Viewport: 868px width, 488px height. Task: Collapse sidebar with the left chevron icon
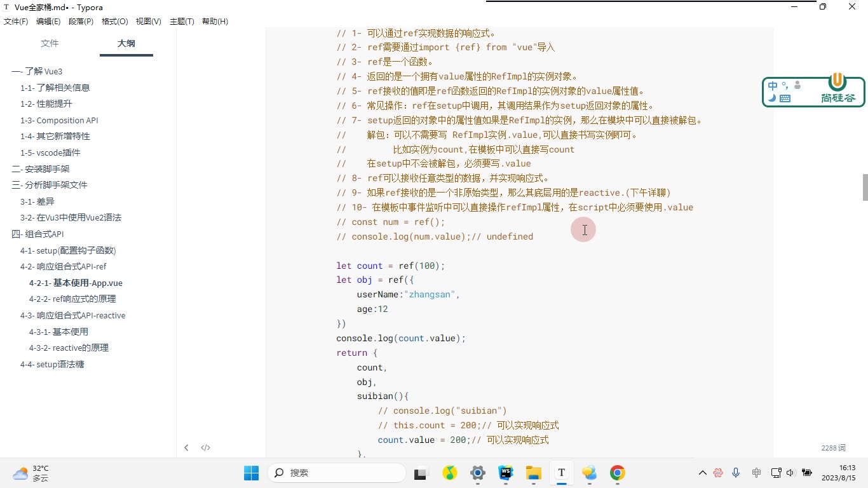pos(186,447)
